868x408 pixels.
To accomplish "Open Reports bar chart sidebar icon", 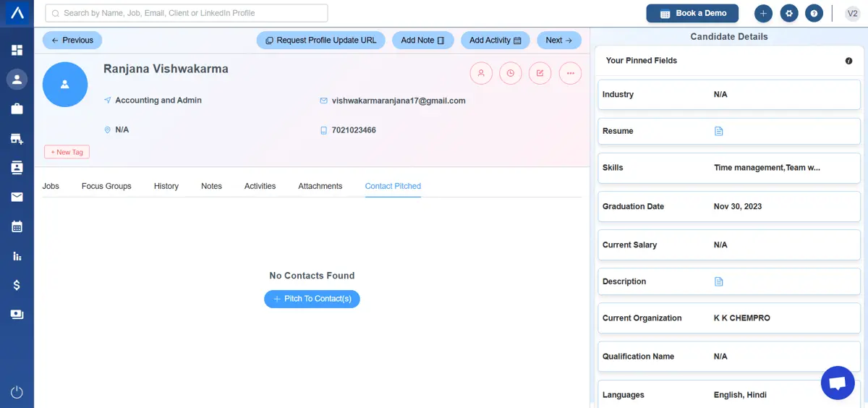I will coord(17,256).
